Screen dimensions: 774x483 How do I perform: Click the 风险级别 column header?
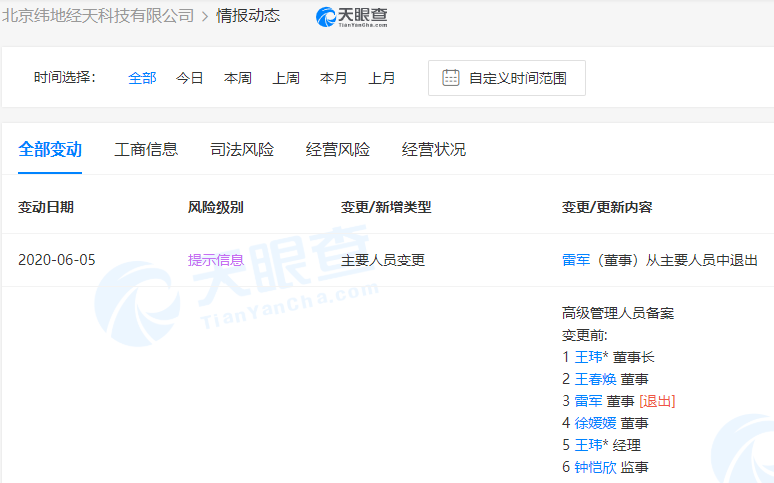click(216, 207)
